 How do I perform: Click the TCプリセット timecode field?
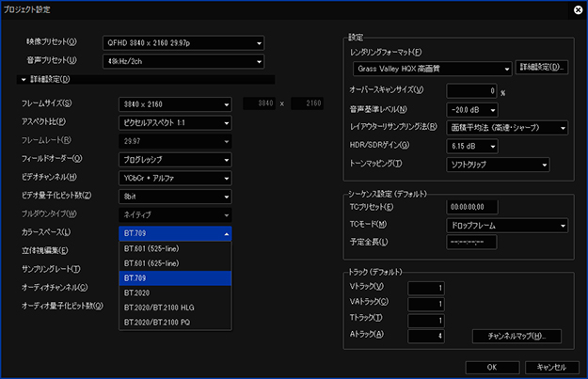point(472,207)
